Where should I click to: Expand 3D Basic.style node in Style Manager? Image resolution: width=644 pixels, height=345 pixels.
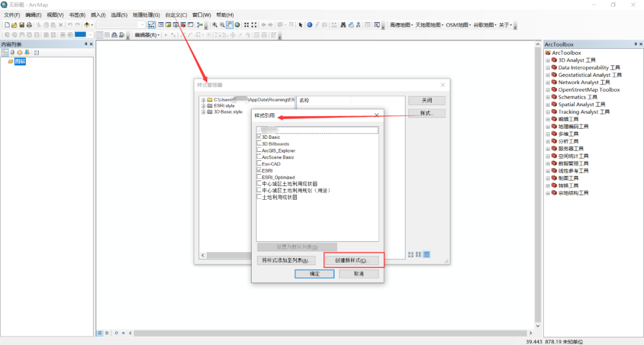[x=203, y=112]
